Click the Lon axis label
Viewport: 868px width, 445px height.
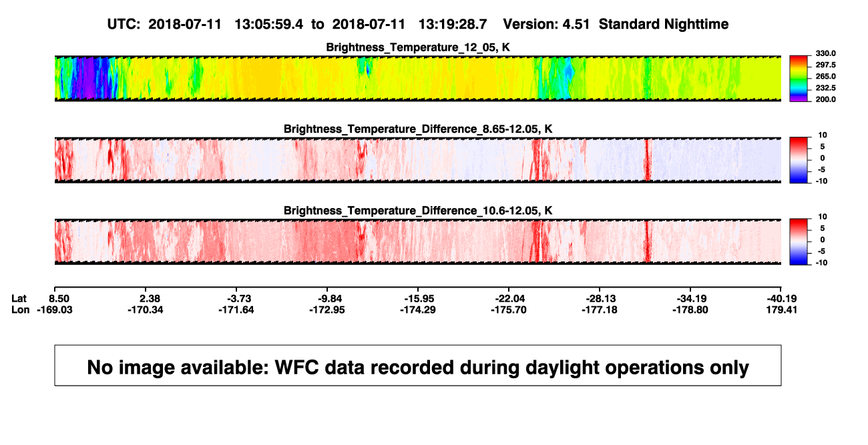(x=20, y=310)
